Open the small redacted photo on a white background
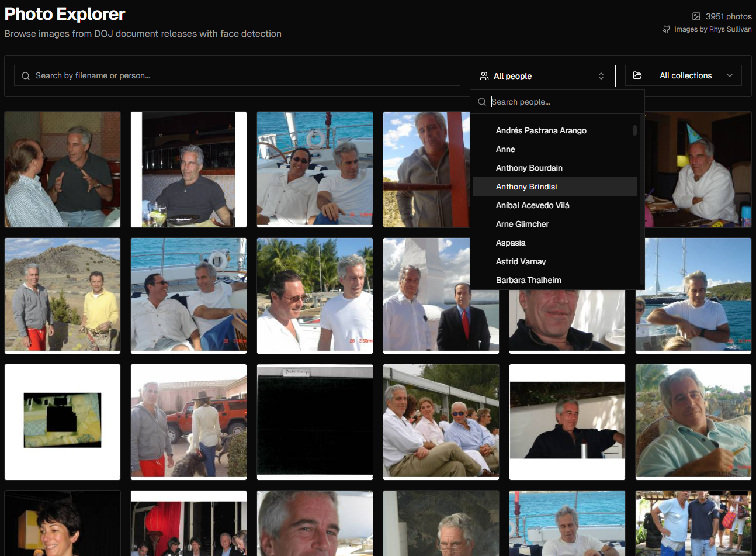 (x=63, y=422)
